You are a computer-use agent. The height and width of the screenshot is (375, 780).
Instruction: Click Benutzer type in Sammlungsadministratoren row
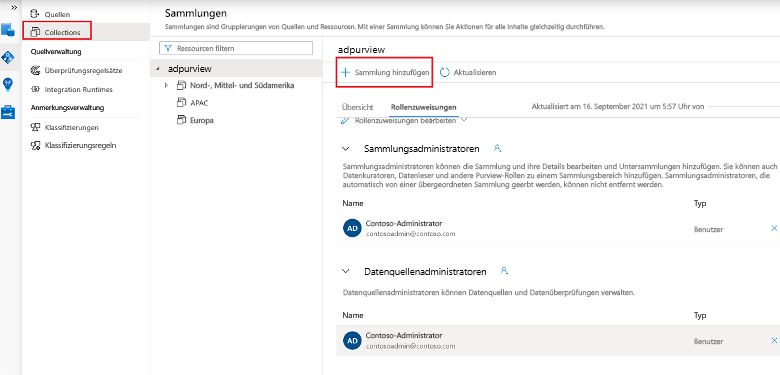pos(708,230)
